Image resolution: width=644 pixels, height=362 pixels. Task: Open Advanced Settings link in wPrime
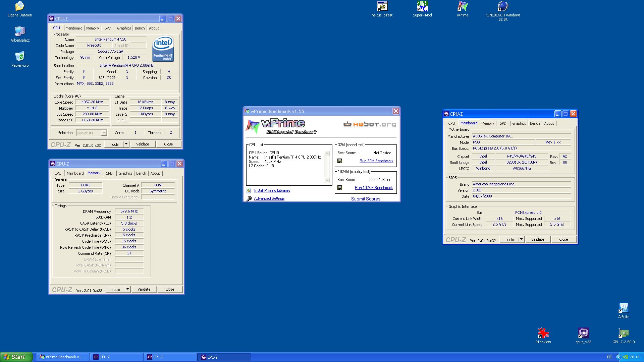pyautogui.click(x=269, y=198)
